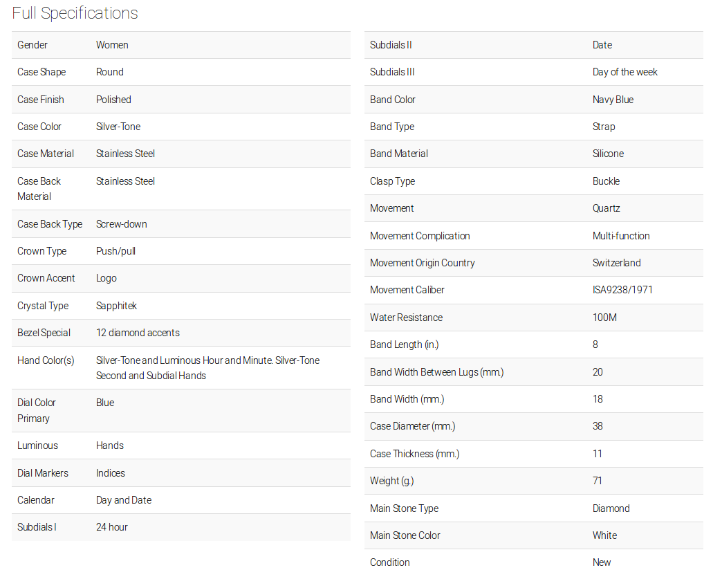722x588 pixels.
Task: Click the Main Stone Type Diamond value
Action: pos(611,508)
